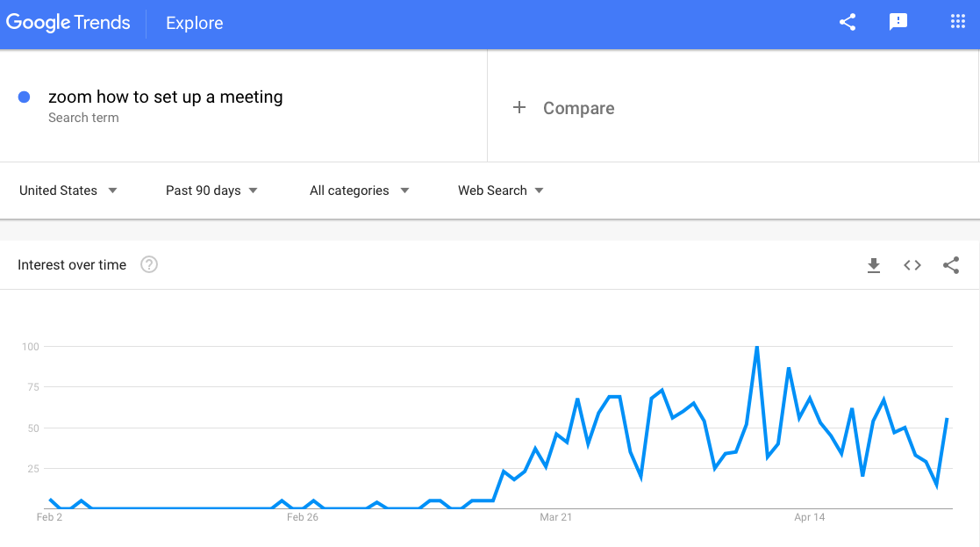Click the Google Trends logo
Image resolution: width=980 pixels, height=547 pixels.
click(68, 24)
